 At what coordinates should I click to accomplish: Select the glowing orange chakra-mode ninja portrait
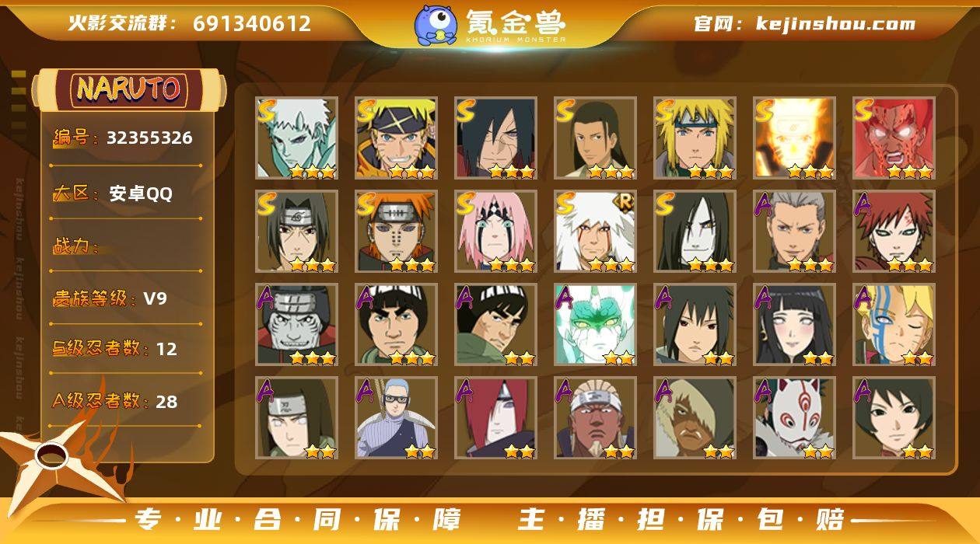[794, 138]
